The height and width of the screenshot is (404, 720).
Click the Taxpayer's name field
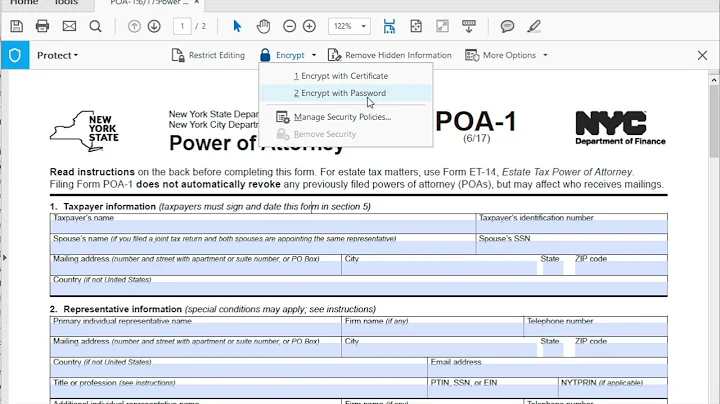[263, 226]
